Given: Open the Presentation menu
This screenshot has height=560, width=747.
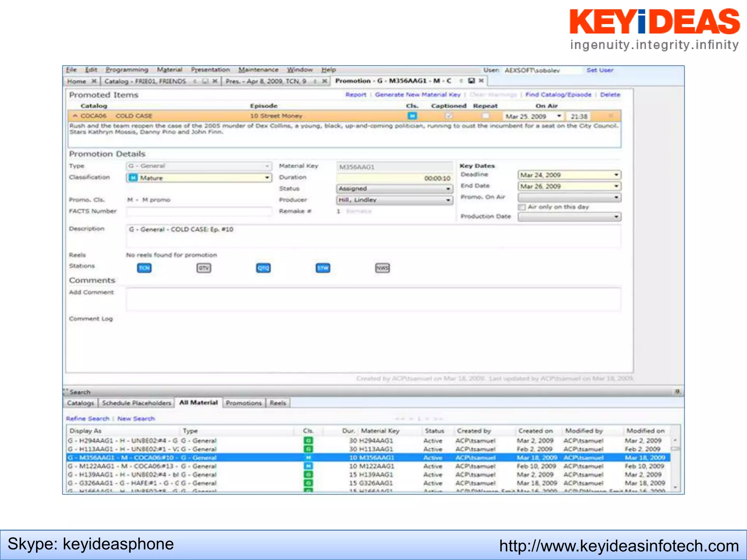Looking at the screenshot, I should (210, 70).
